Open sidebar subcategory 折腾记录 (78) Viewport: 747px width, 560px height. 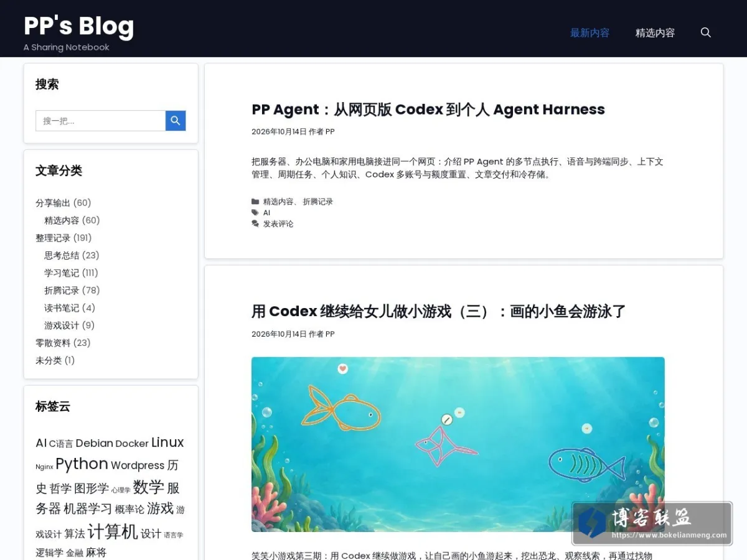62,290
